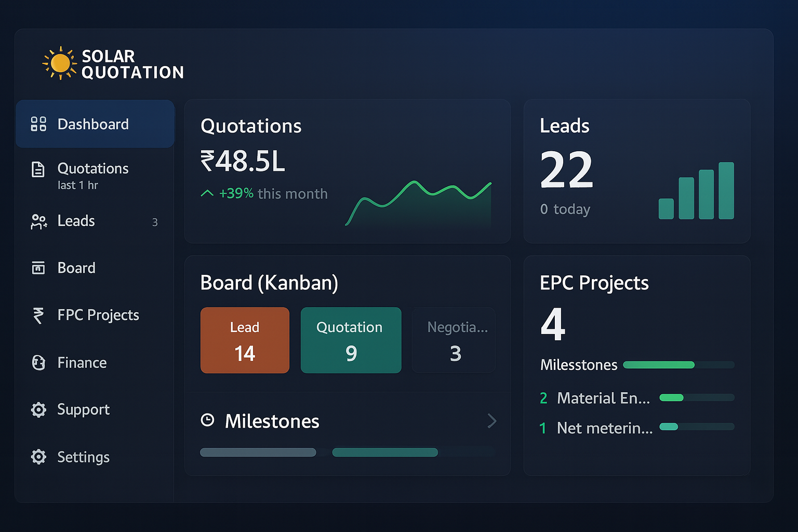This screenshot has height=532, width=798.
Task: Select the orange Lead 14 card
Action: tap(245, 340)
